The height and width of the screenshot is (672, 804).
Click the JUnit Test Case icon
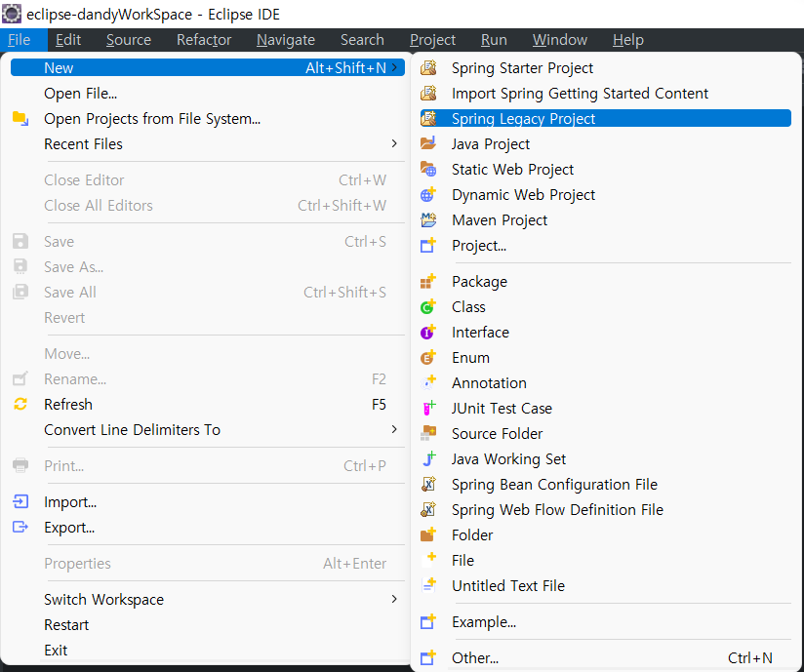428,408
